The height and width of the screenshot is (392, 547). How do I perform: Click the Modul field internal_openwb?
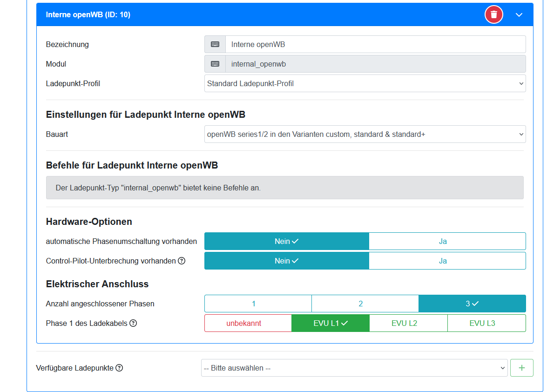click(375, 64)
